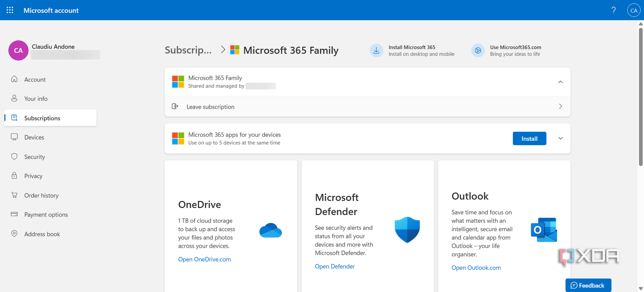Follow the Open OneDrive.com link

coord(205,259)
